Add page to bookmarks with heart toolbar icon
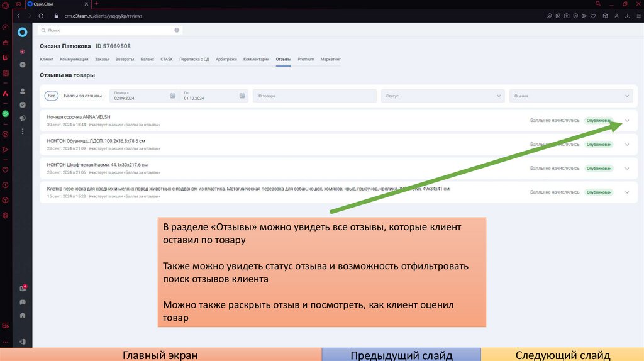The width and height of the screenshot is (644, 361). tap(593, 16)
